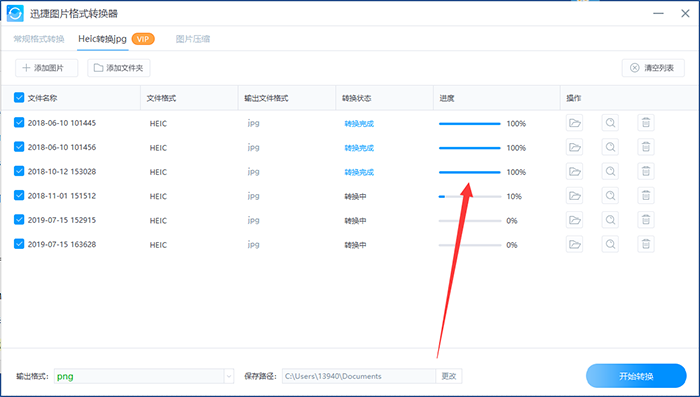Close the converter window
Image resolution: width=700 pixels, height=397 pixels.
tap(685, 13)
